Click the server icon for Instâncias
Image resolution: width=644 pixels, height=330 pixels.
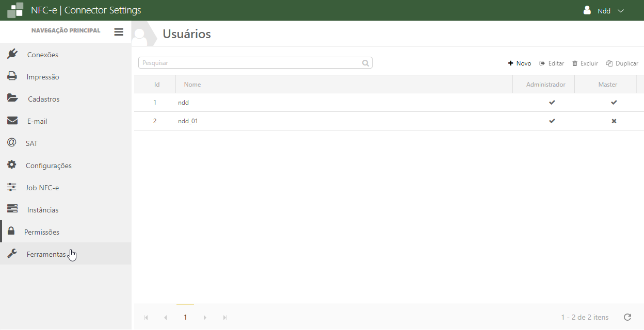[x=12, y=209]
